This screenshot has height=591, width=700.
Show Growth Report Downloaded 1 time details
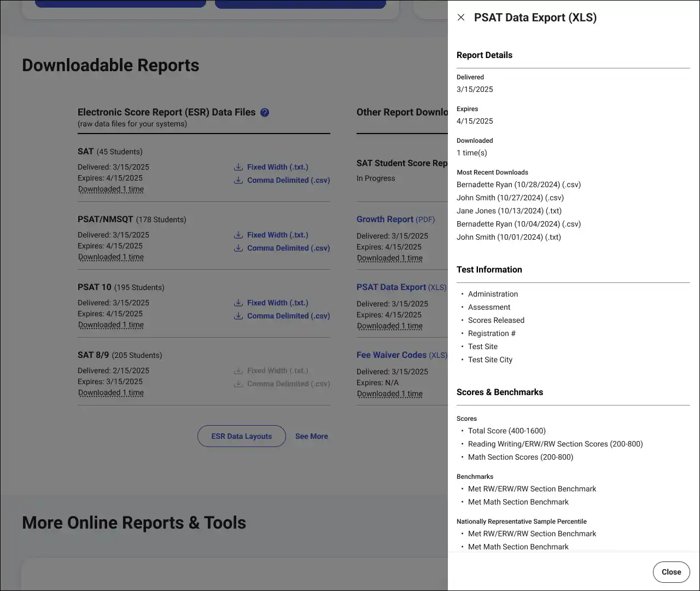tap(390, 258)
